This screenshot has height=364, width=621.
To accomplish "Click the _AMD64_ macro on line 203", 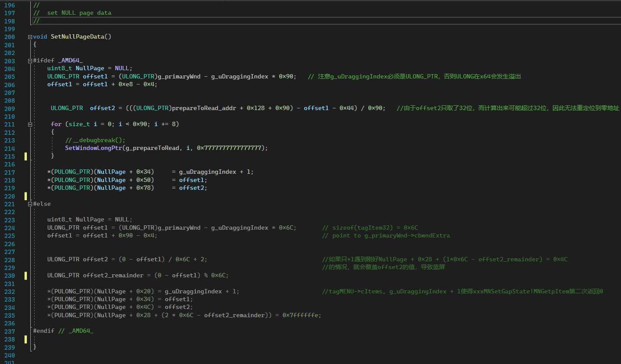I will [70, 61].
